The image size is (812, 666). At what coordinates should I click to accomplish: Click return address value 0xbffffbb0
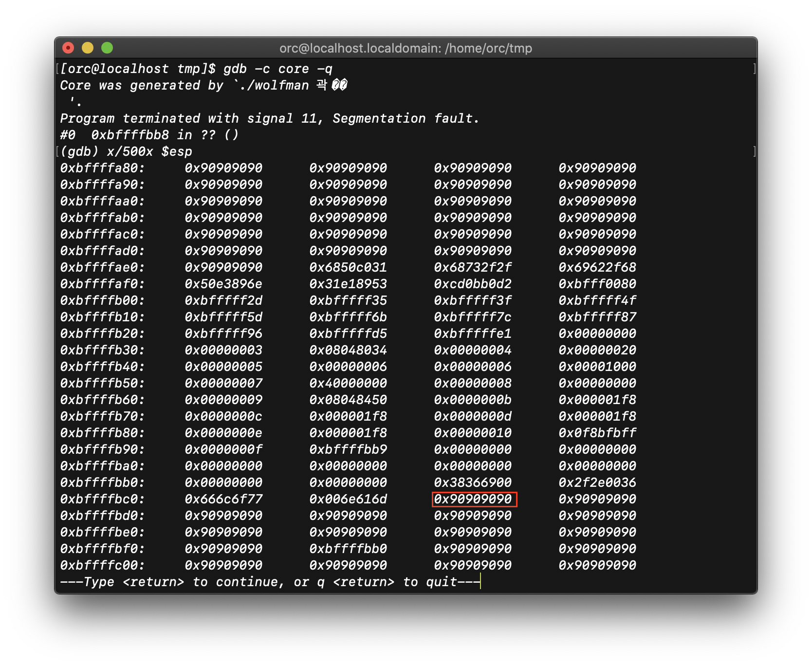pos(348,549)
